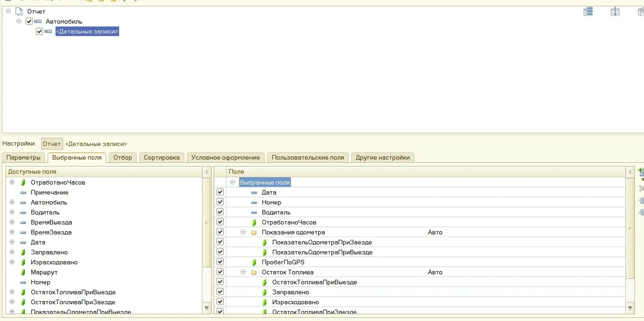Click green icon beside ОстатокТопливаПриВыезде in selected fields
Screen dimensions: 644x321
click(x=265, y=282)
